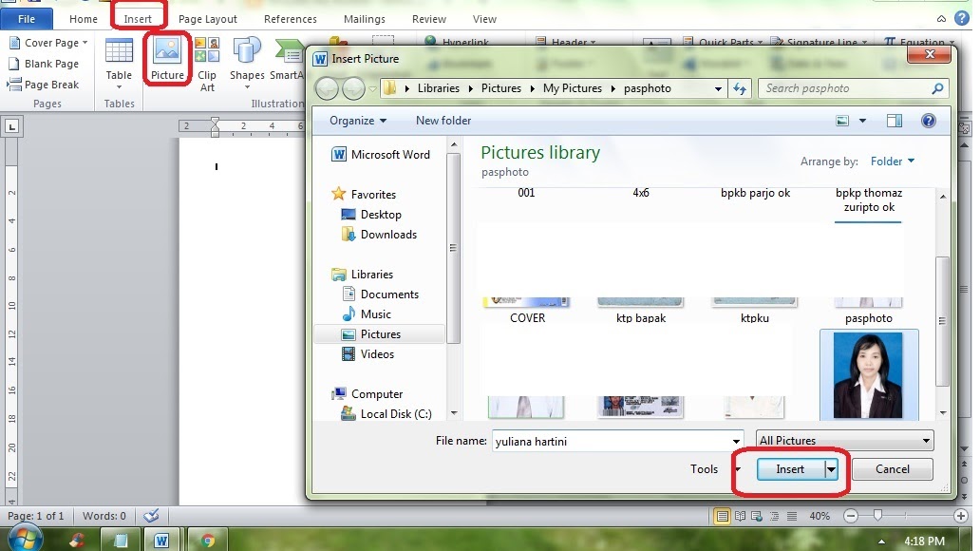
Task: Open the view options dropdown arrow
Action: pos(862,121)
